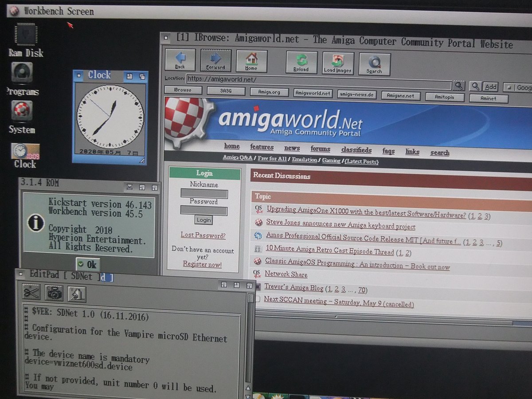Open the Register now! link
Image resolution: width=532 pixels, height=399 pixels.
click(x=202, y=265)
